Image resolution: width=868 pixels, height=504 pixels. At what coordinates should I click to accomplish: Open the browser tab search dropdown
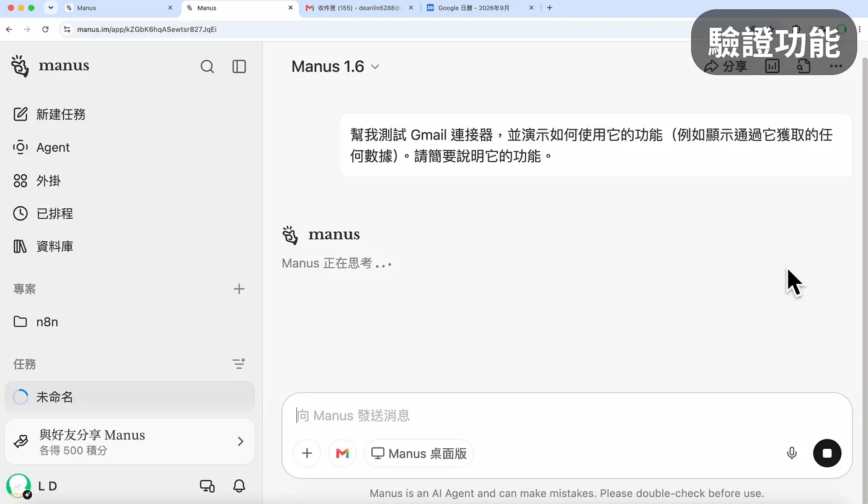(50, 8)
